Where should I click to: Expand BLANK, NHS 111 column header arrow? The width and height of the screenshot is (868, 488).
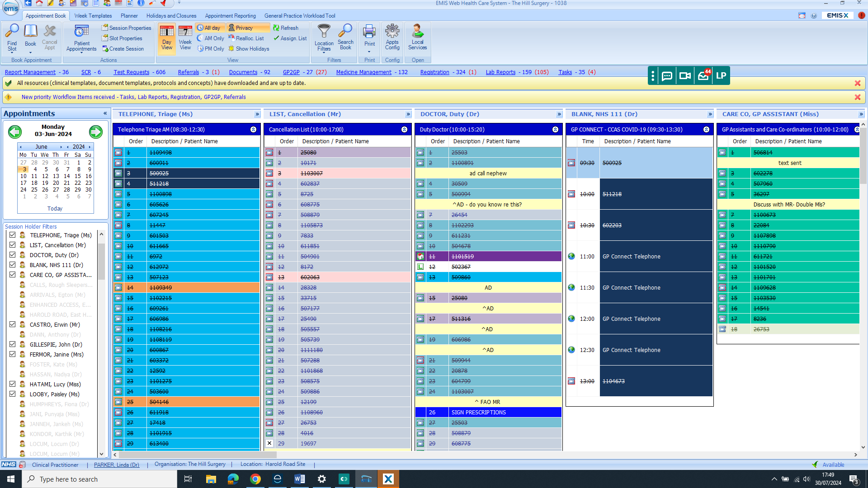coord(710,114)
